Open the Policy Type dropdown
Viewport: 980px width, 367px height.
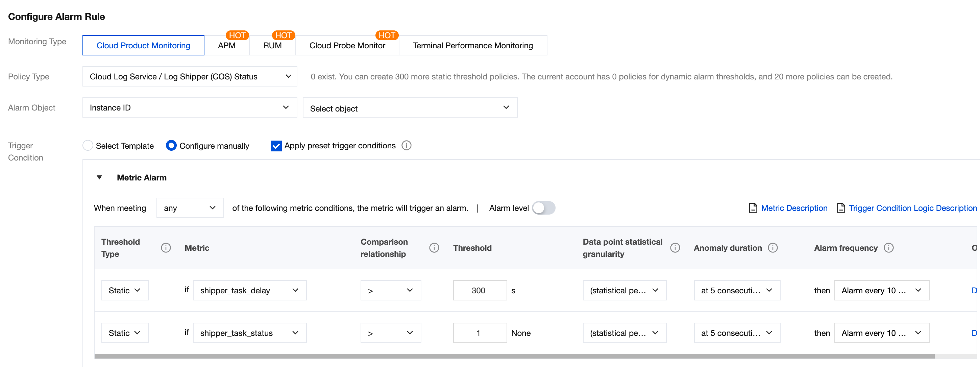[x=190, y=76]
